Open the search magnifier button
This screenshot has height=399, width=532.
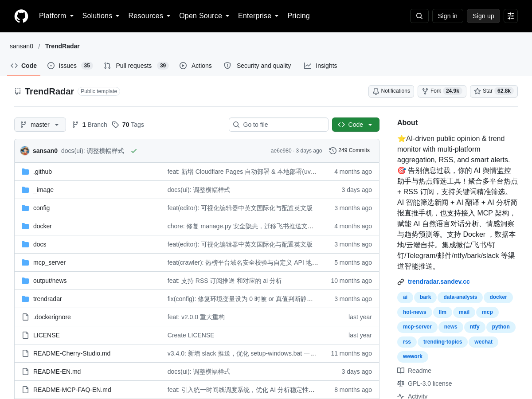[419, 16]
